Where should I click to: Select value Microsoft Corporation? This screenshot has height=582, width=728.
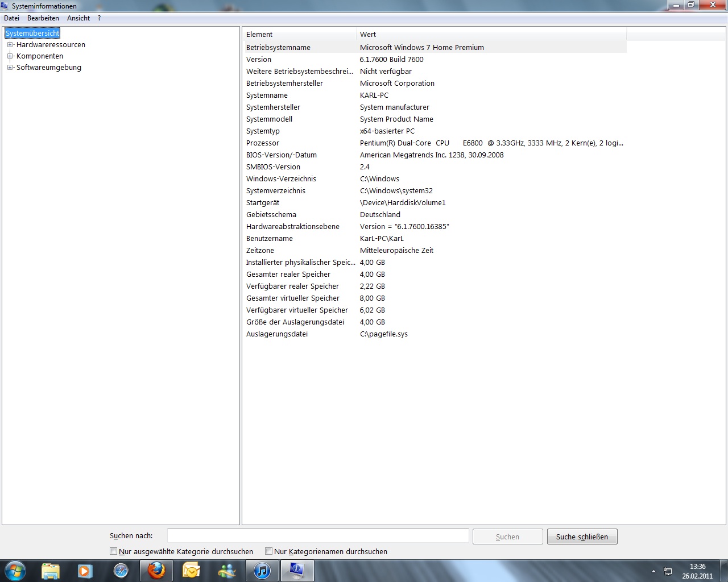[397, 84]
